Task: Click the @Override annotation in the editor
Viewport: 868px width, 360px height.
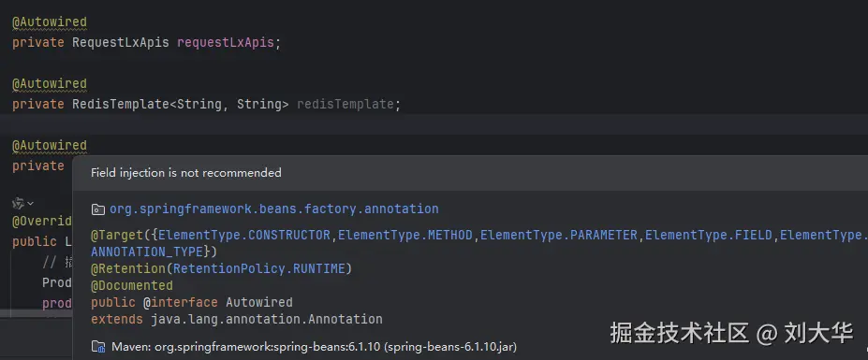Action: pos(42,222)
